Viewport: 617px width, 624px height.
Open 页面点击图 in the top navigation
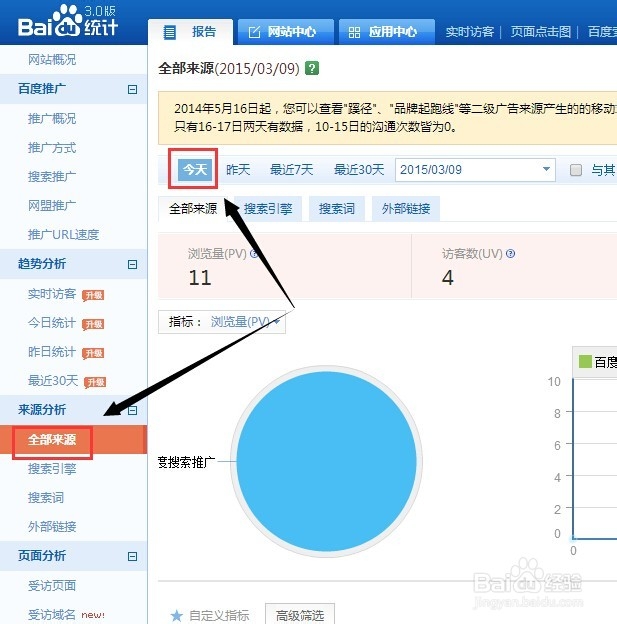[x=541, y=32]
